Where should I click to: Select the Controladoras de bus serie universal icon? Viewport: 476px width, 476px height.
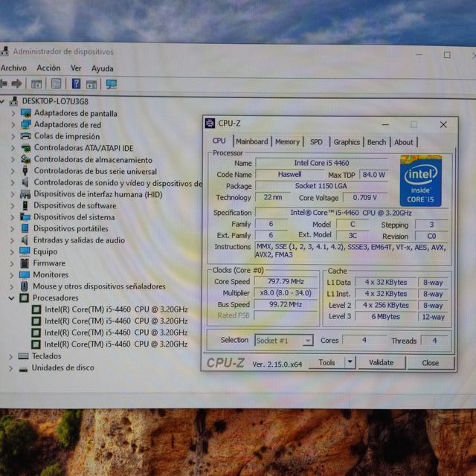point(25,170)
